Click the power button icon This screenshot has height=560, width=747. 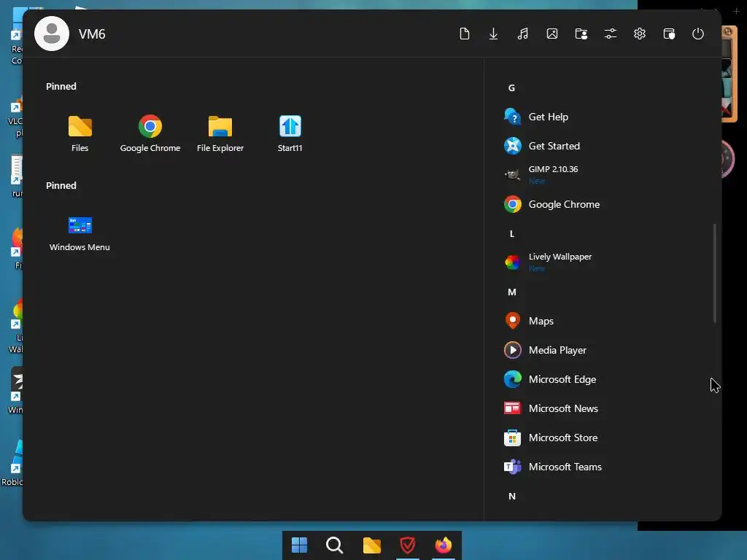698,34
